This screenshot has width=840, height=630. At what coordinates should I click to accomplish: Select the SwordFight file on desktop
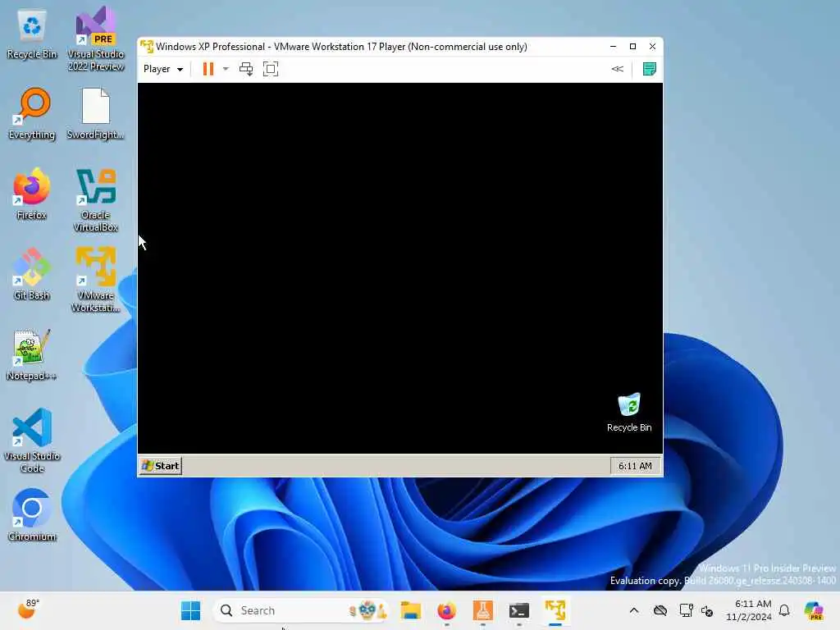tap(95, 114)
